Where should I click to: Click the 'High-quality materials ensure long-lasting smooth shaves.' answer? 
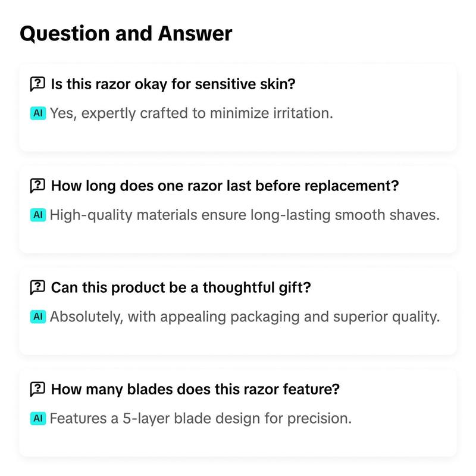[x=245, y=215]
